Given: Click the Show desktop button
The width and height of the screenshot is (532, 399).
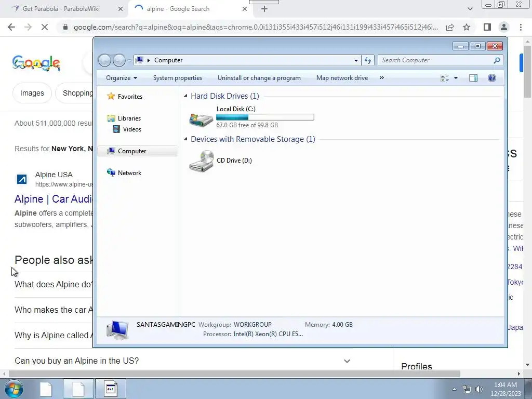Looking at the screenshot, I should (x=528, y=389).
